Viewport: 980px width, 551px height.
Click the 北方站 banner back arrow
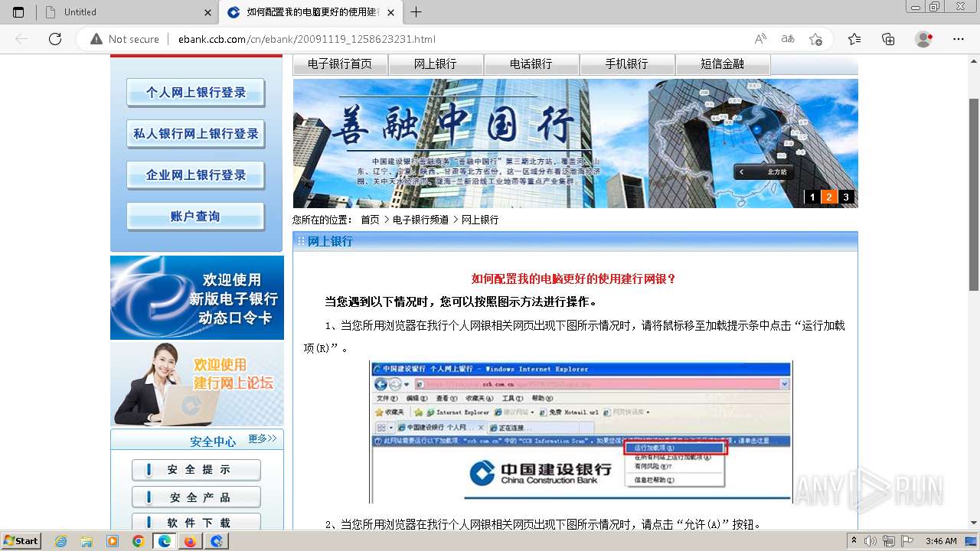(742, 172)
